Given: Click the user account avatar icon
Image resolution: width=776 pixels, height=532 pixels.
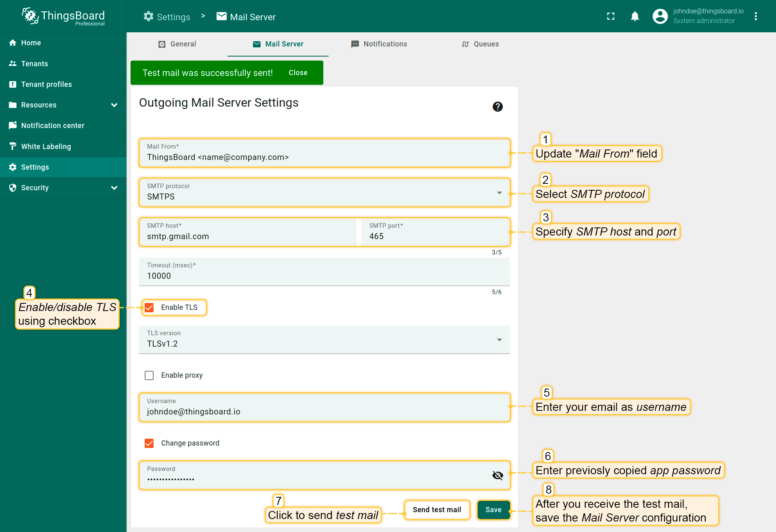Looking at the screenshot, I should point(660,16).
